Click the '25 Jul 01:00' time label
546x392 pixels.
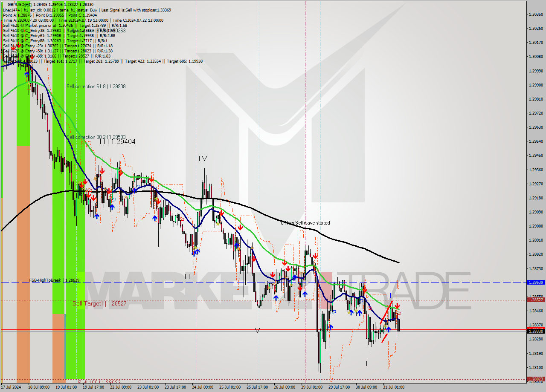tap(230, 387)
